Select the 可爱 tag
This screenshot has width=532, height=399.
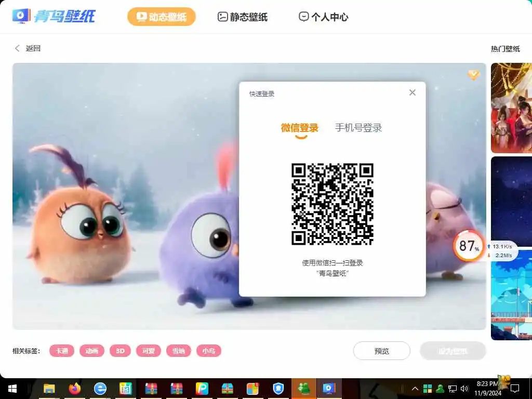point(149,351)
